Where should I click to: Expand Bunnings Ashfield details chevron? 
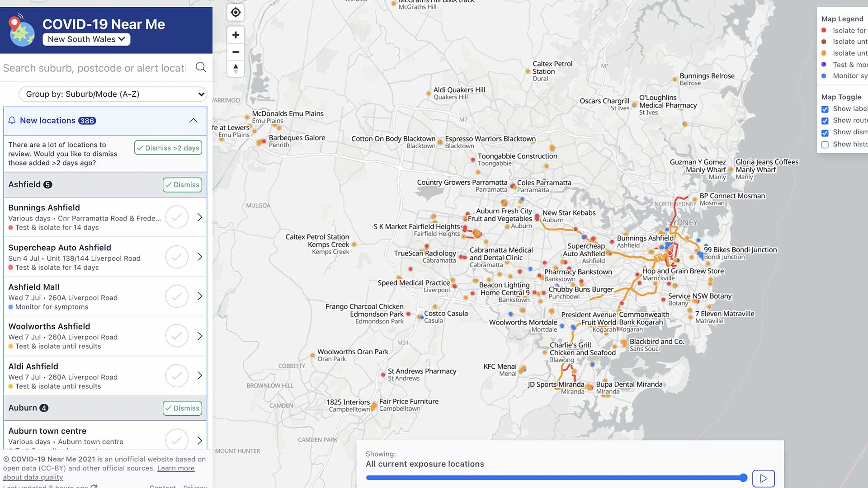tap(200, 217)
